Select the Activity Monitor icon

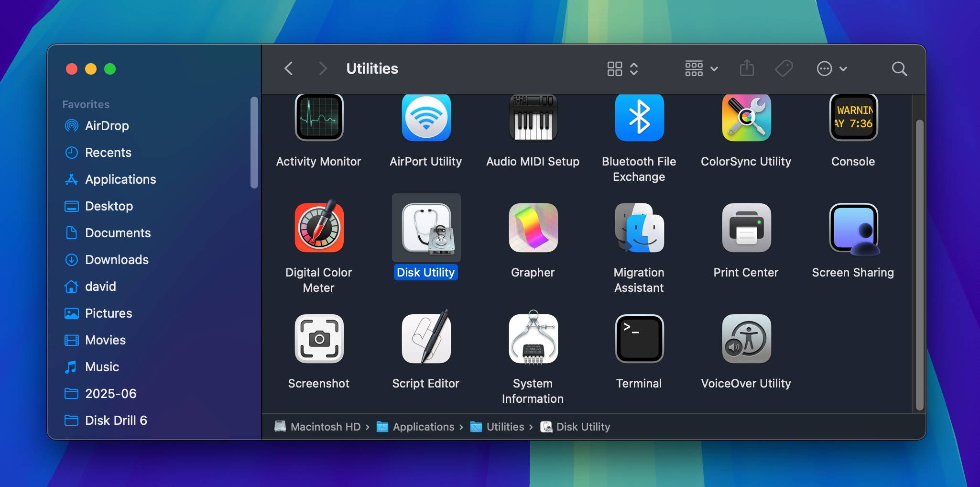tap(319, 118)
